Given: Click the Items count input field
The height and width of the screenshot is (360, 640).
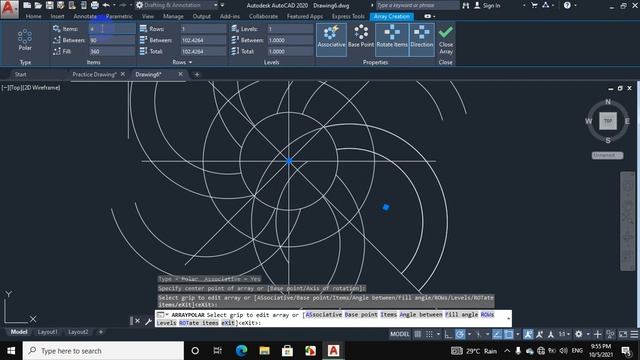Looking at the screenshot, I should click(112, 29).
